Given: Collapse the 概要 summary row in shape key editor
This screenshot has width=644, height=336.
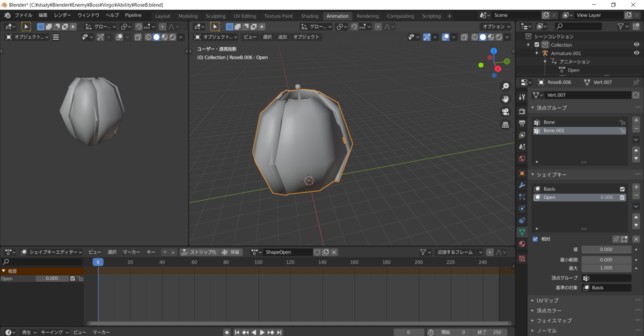Looking at the screenshot, I should (x=4, y=271).
